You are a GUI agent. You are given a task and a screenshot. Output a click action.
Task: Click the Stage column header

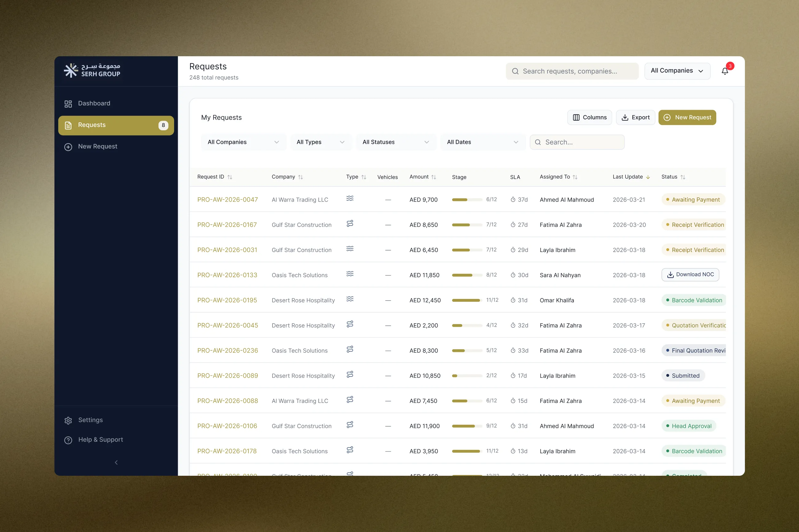[459, 177]
